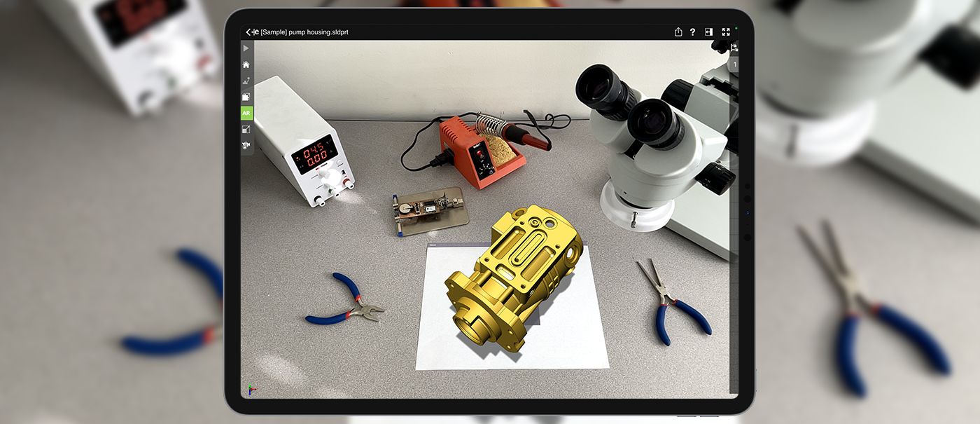The height and width of the screenshot is (424, 980).
Task: Select the tab labeled 1 on the right edge
Action: [x=734, y=64]
